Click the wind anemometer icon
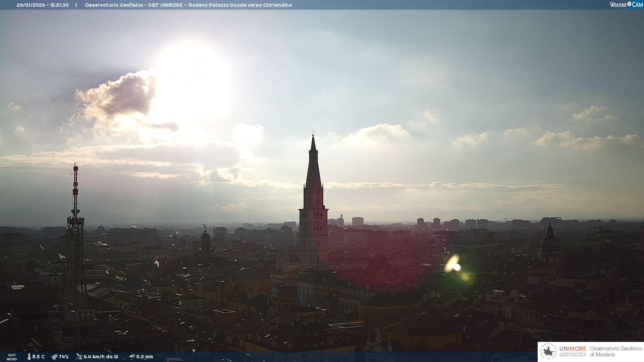644x362 pixels. (x=79, y=357)
